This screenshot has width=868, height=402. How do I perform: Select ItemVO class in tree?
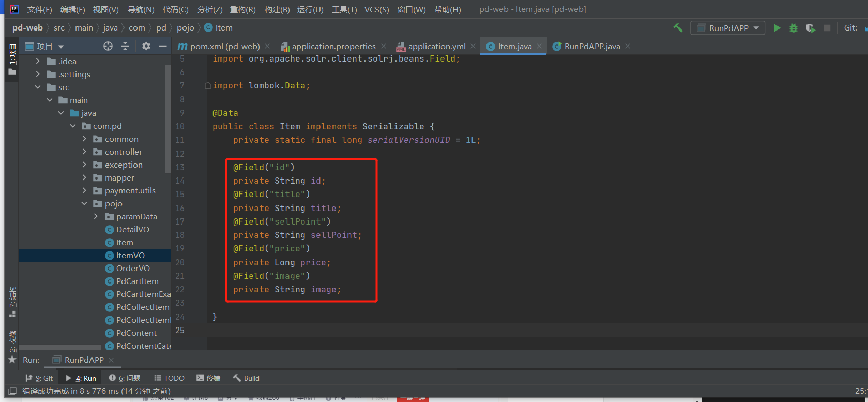pyautogui.click(x=125, y=255)
